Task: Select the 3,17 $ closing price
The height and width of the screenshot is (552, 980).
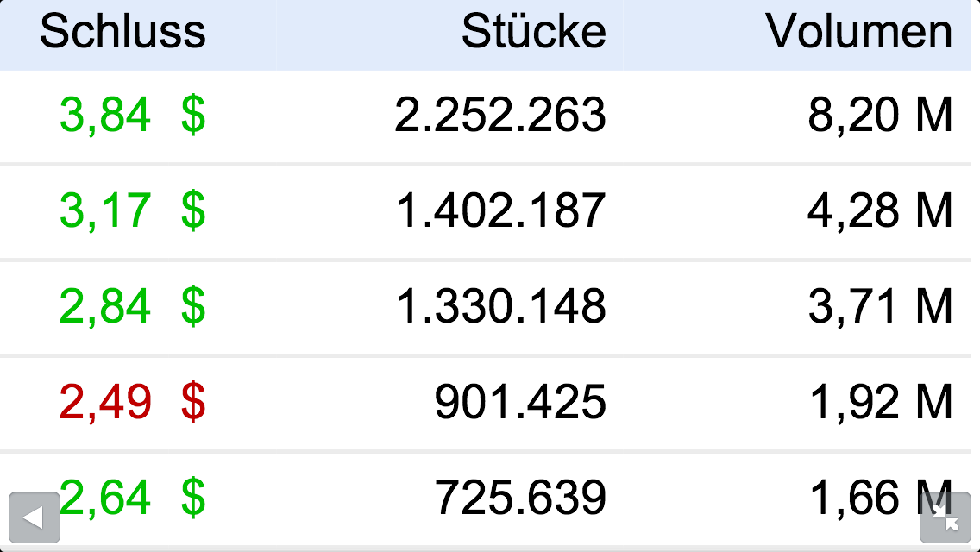Action: [x=133, y=211]
